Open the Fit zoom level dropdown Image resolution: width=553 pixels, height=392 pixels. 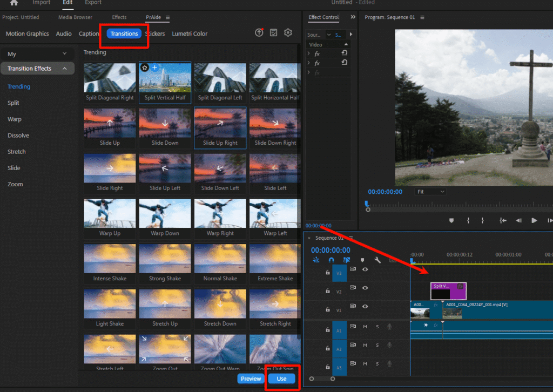(430, 192)
